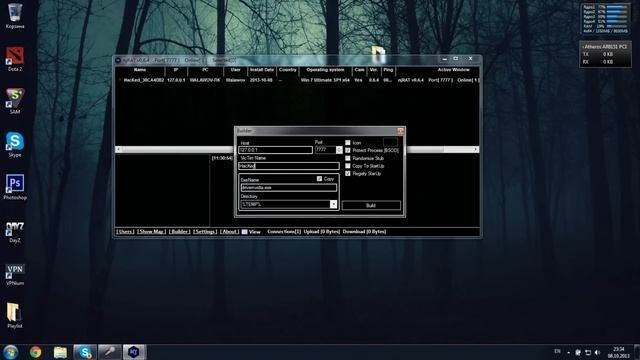
Task: Click the VicTim Name input field
Action: (x=289, y=166)
